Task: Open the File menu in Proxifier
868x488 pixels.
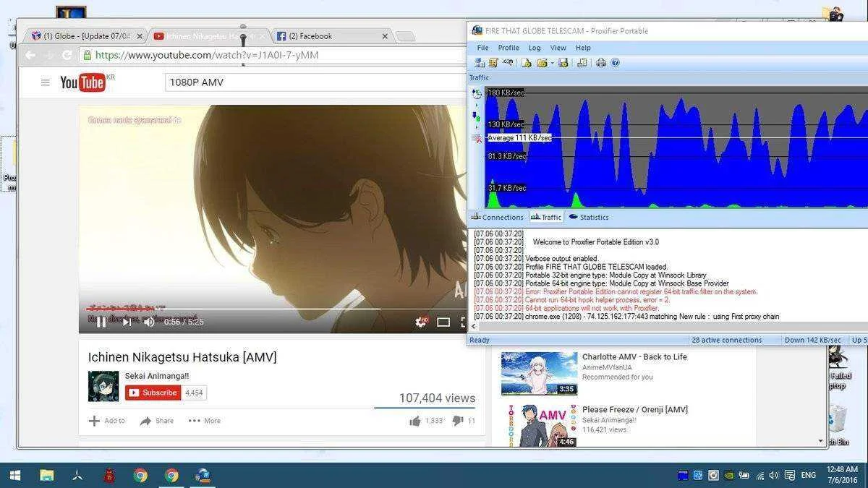Action: click(482, 48)
